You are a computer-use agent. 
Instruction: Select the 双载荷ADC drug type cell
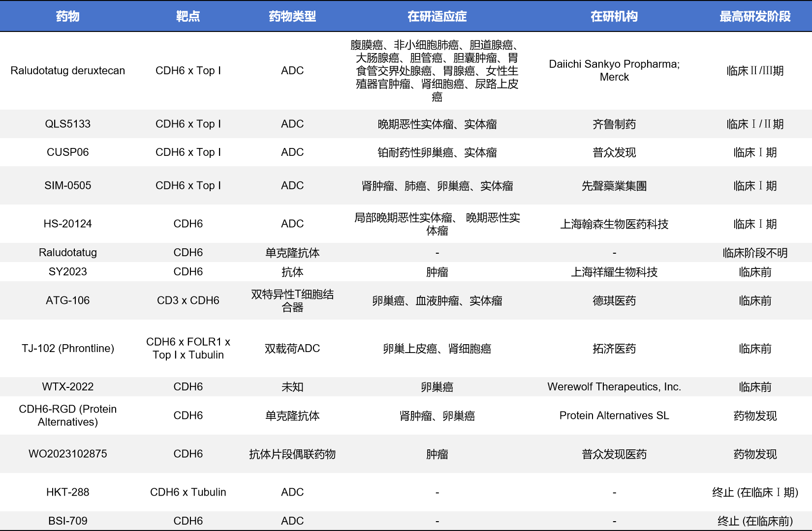(292, 349)
